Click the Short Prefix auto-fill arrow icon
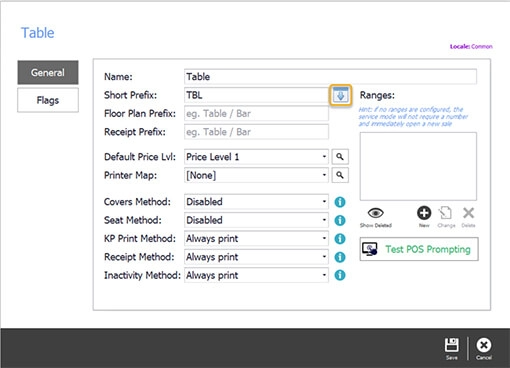The width and height of the screenshot is (510, 368). [x=340, y=95]
